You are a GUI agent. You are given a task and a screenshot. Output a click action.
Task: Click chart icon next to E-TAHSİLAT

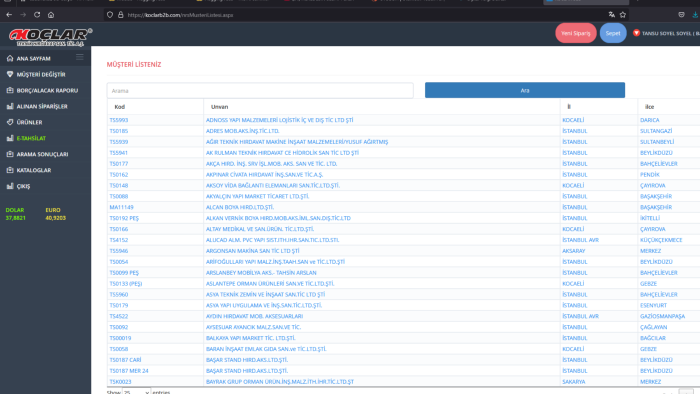[x=10, y=138]
